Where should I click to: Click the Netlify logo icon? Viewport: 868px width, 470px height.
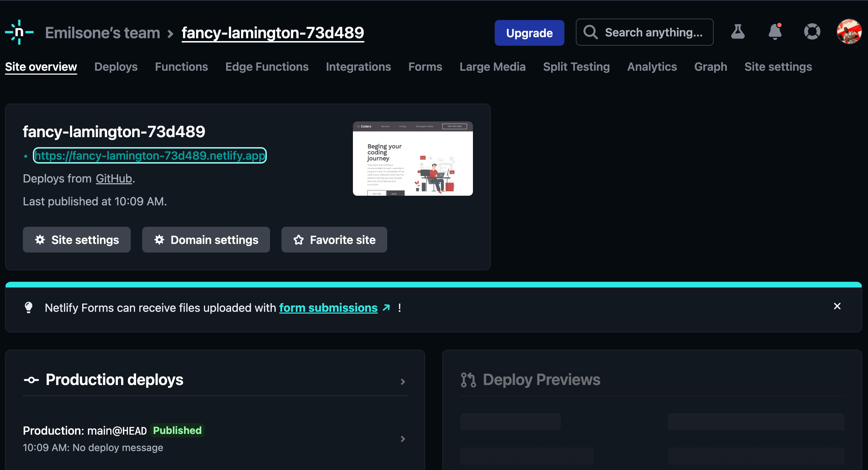19,32
